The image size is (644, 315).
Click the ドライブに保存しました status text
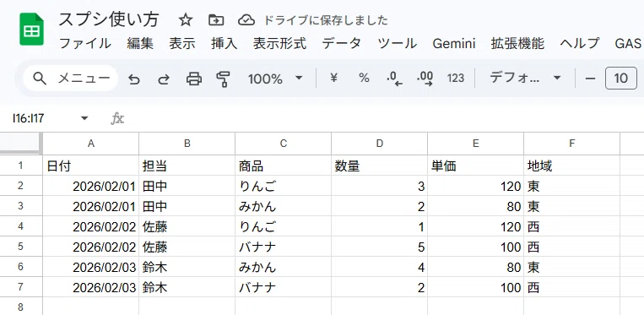pyautogui.click(x=326, y=20)
